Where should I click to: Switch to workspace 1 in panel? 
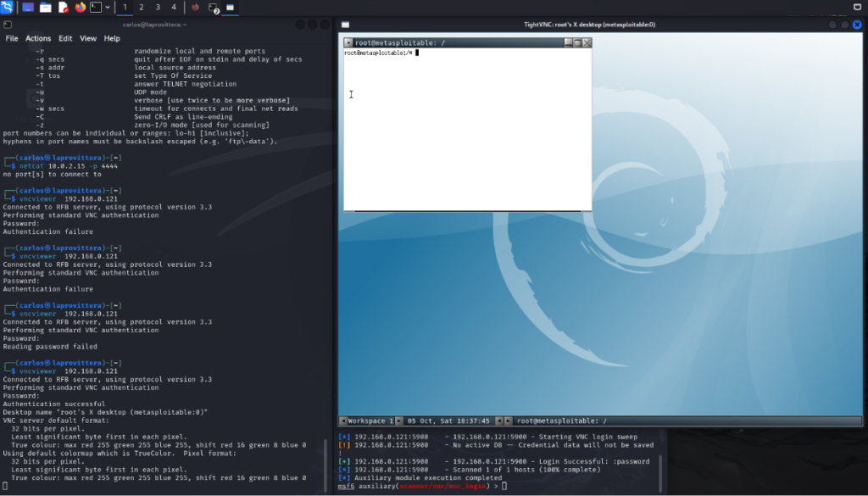(125, 7)
